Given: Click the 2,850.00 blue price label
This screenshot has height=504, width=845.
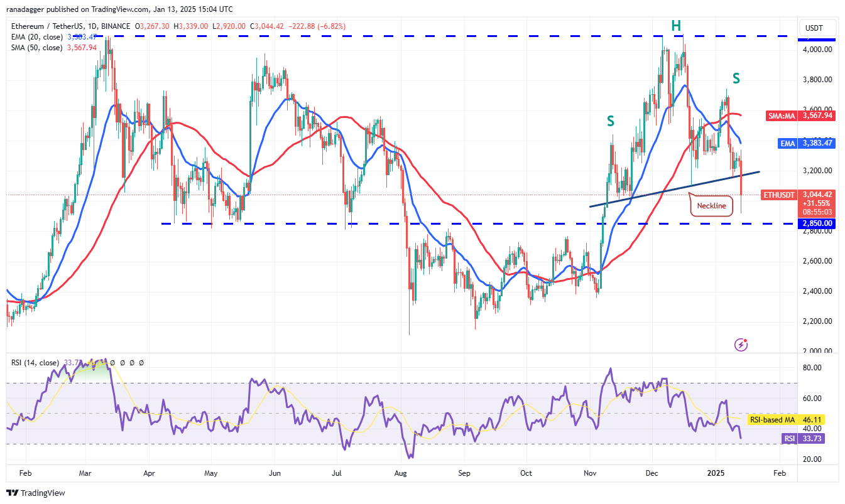Looking at the screenshot, I should 817,223.
